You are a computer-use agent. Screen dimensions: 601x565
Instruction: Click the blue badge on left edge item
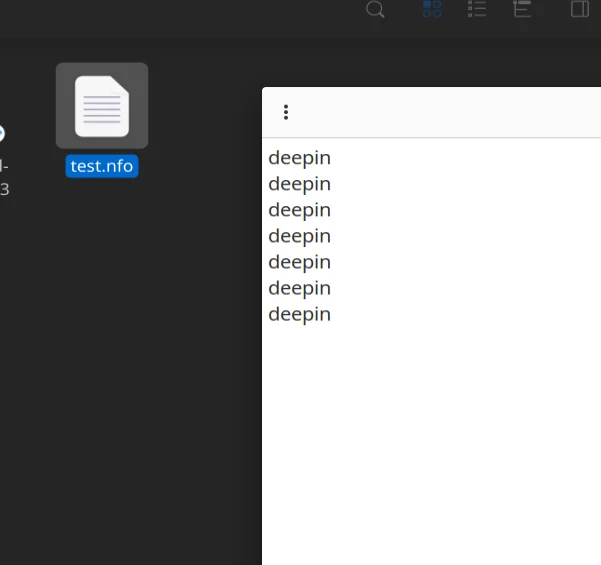2,133
